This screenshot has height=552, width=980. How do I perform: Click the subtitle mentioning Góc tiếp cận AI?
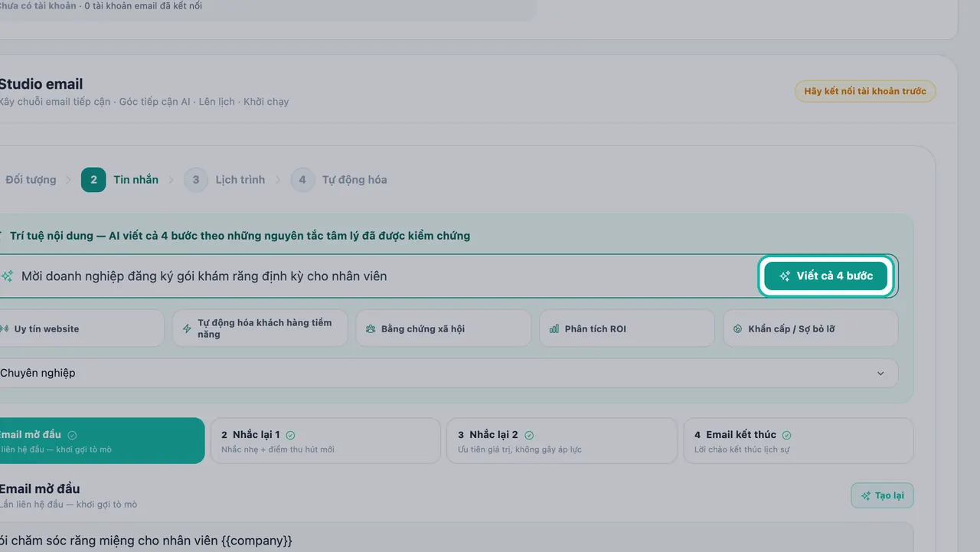144,102
